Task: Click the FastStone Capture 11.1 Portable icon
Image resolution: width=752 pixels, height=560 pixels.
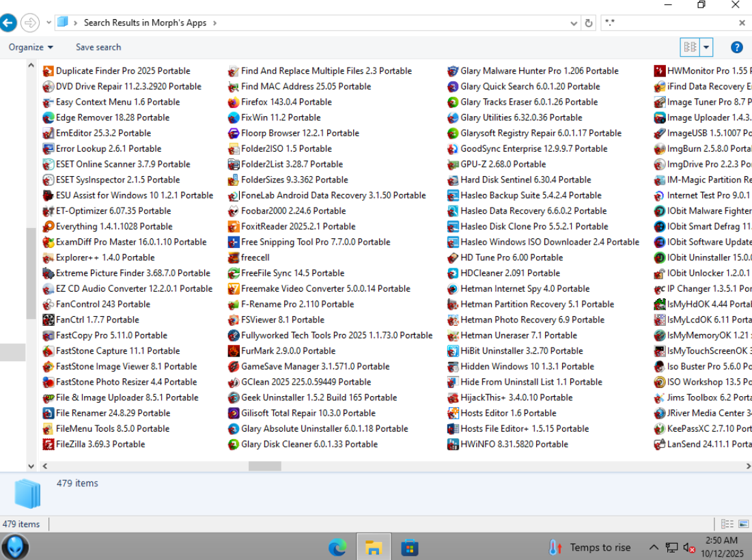Action: 48,351
